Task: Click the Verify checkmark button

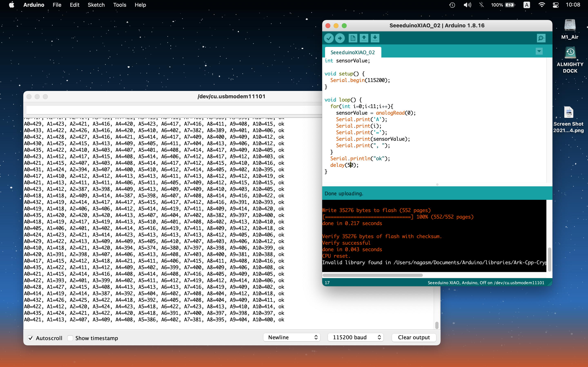Action: [329, 38]
